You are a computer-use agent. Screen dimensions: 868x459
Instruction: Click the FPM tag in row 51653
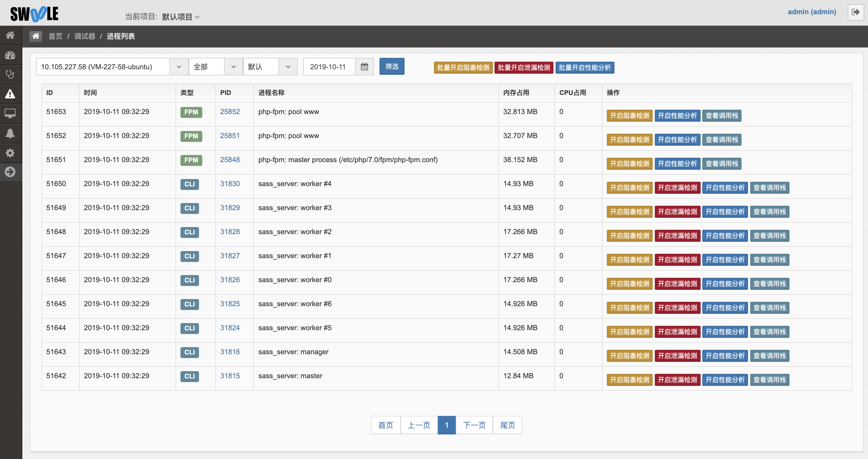[191, 112]
